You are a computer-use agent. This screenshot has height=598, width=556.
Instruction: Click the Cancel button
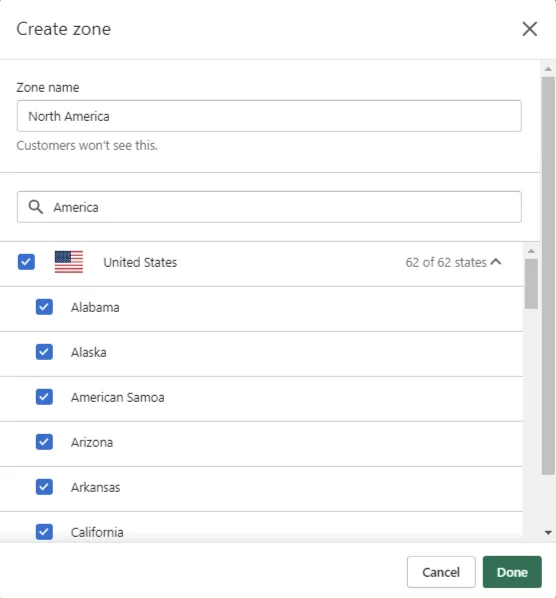pyautogui.click(x=441, y=572)
